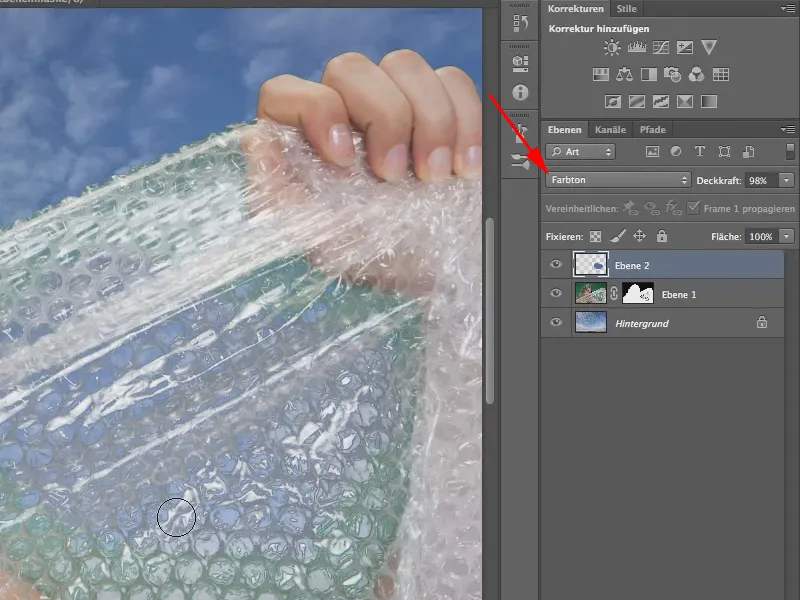Switch to the Stile tab

626,9
